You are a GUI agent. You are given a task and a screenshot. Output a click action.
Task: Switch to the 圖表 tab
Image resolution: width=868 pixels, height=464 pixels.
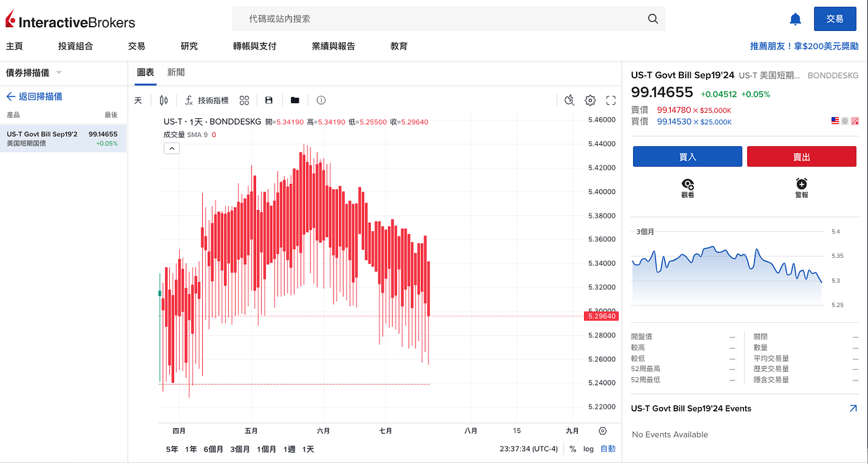point(146,72)
